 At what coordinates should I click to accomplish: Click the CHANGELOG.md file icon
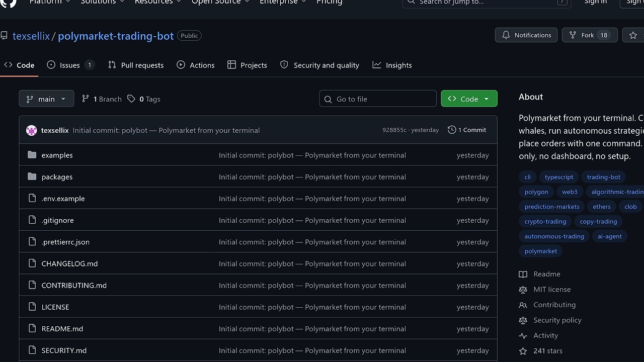pyautogui.click(x=32, y=263)
